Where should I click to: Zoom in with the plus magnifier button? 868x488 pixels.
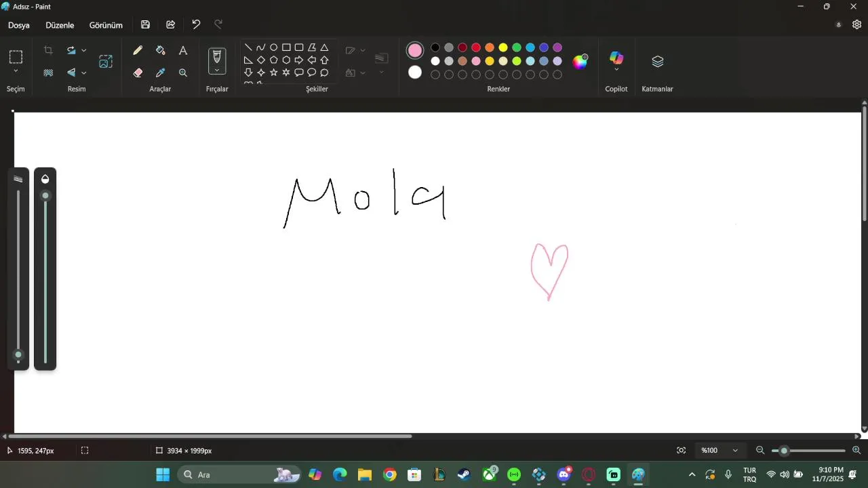pos(856,451)
